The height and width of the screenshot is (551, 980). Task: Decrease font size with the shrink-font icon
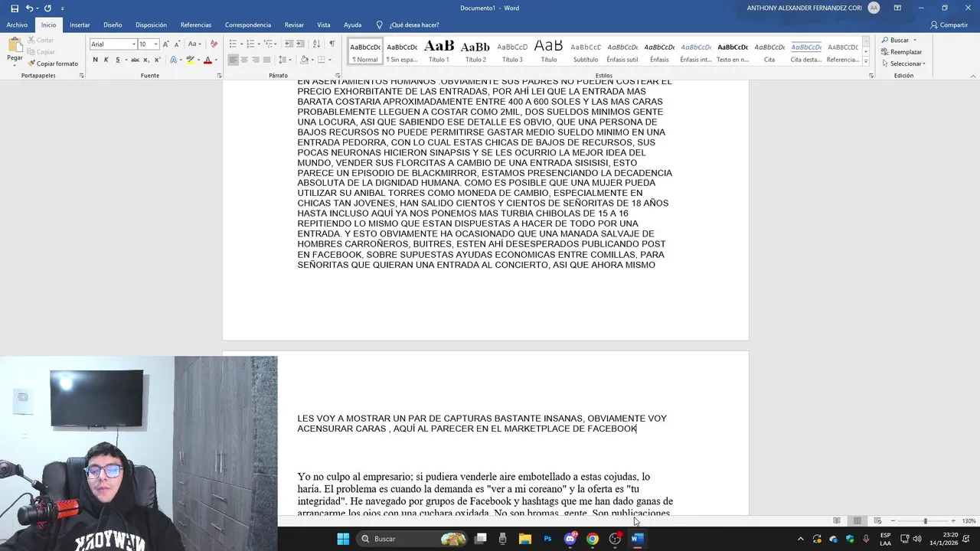[176, 44]
